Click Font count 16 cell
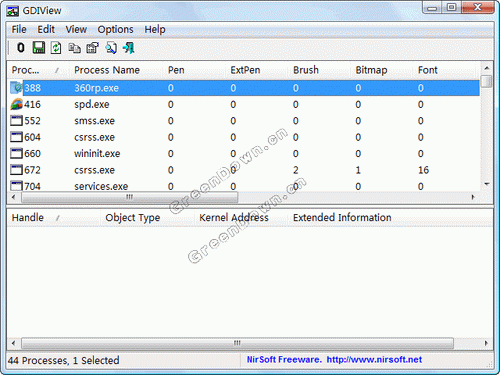The height and width of the screenshot is (375, 500). [423, 170]
